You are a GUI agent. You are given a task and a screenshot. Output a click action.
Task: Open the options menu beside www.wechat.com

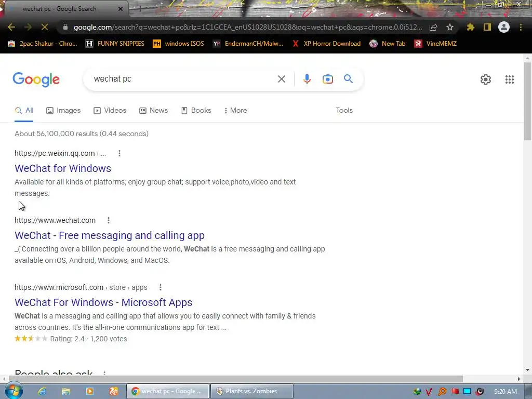point(109,220)
